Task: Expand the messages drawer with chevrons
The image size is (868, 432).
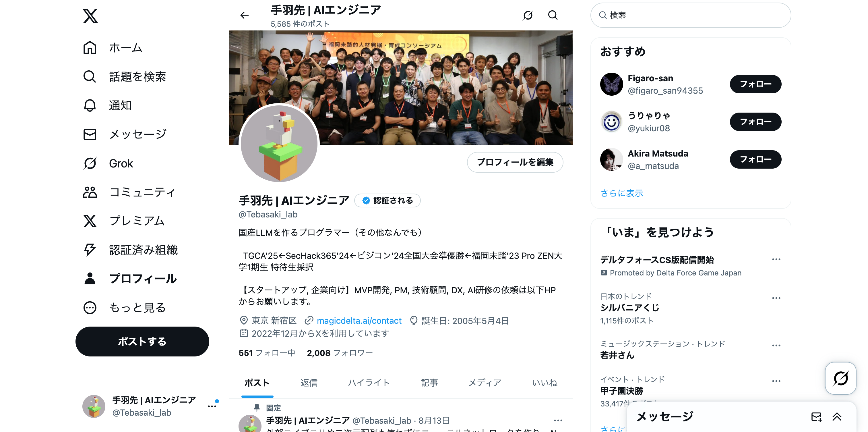Action: coord(837,417)
